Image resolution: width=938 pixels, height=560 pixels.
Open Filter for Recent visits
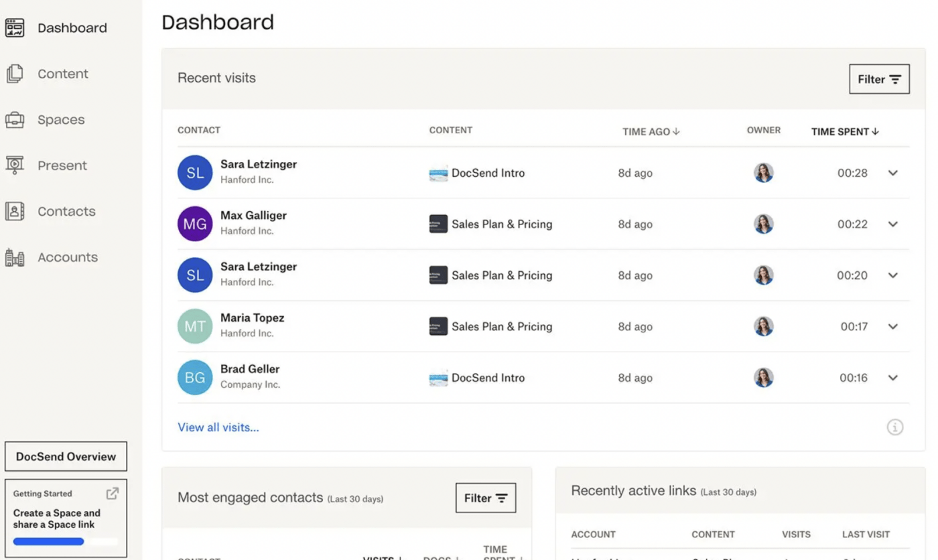(879, 79)
